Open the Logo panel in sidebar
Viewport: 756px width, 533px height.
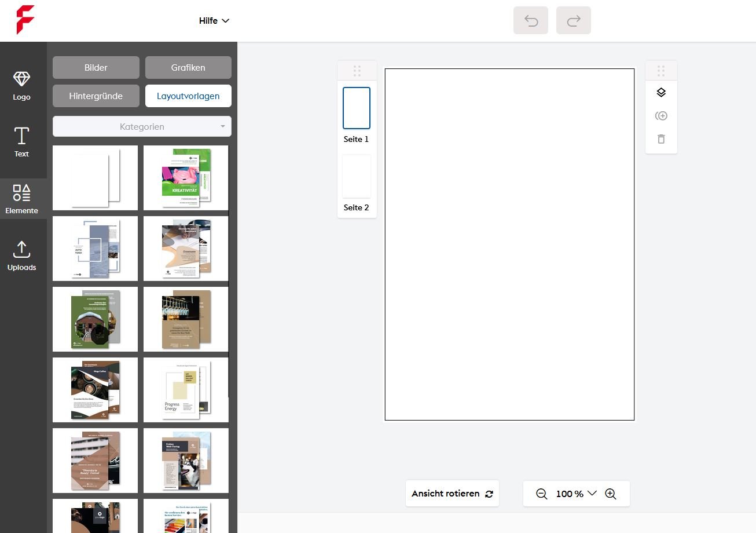pyautogui.click(x=21, y=86)
